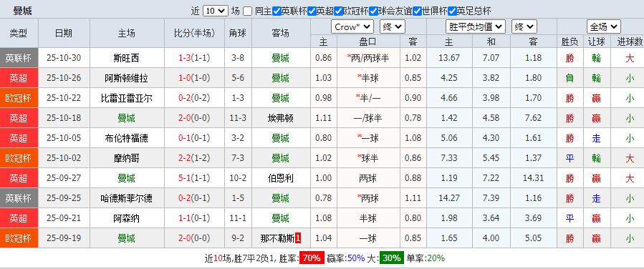Click the odds value 14.31
Screen dimensions: 644x269
[533, 178]
